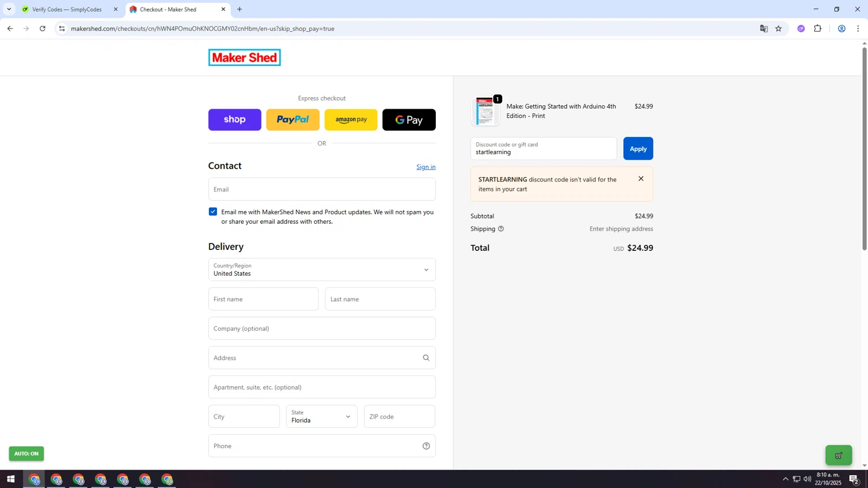Open the Sign in link
868x488 pixels.
click(x=426, y=167)
